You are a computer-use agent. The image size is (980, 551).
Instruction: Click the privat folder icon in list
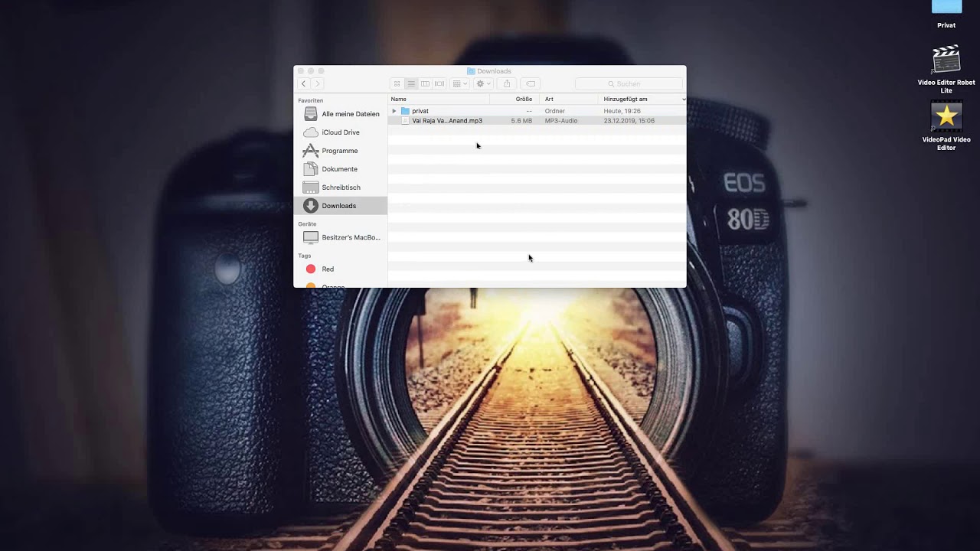click(405, 111)
